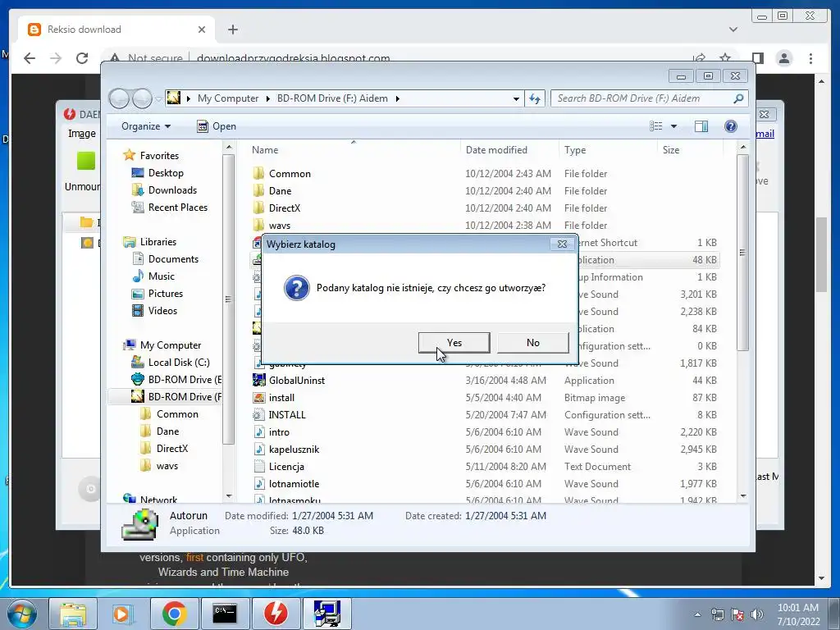Reload the Chrome page

click(x=82, y=58)
